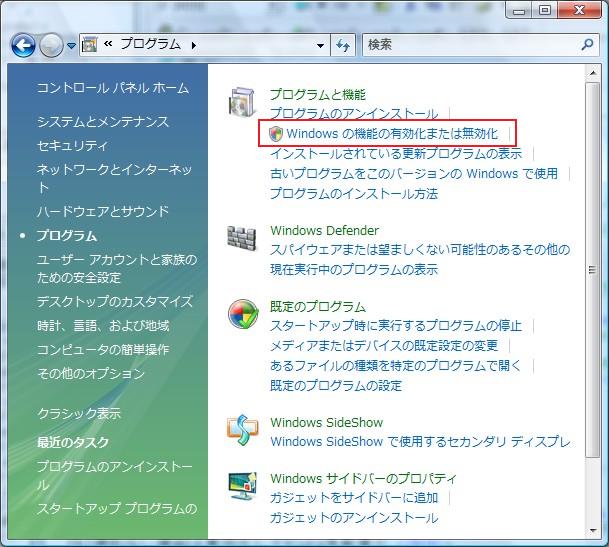609x547 pixels.
Task: Open the Windows SideShow heading
Action: coord(327,422)
